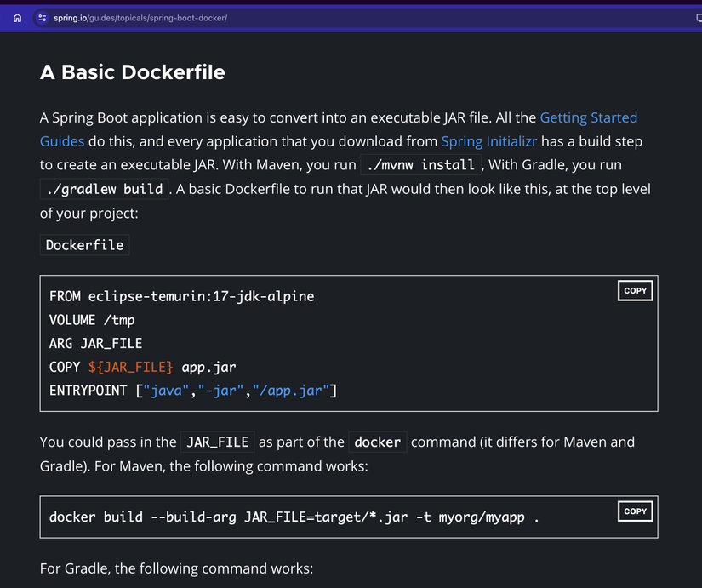Click the install app icon at address bar end
The height and width of the screenshot is (588, 702).
click(699, 18)
